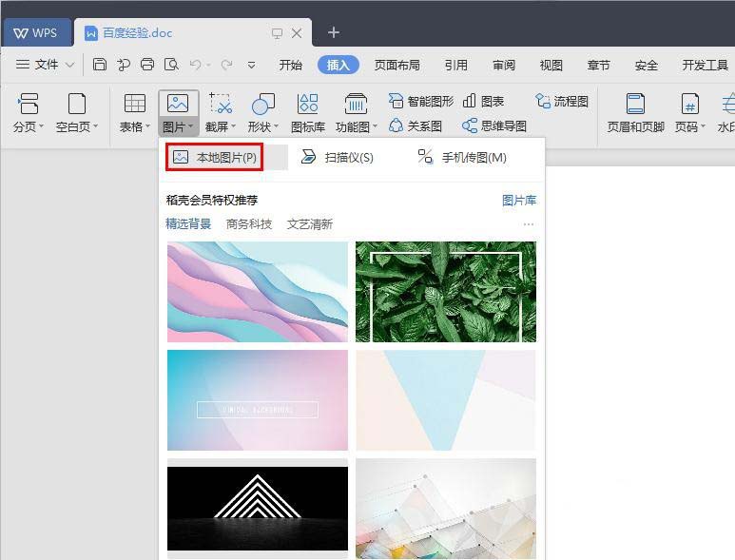Open the 图标库 icon library
The height and width of the screenshot is (560, 735).
308,104
